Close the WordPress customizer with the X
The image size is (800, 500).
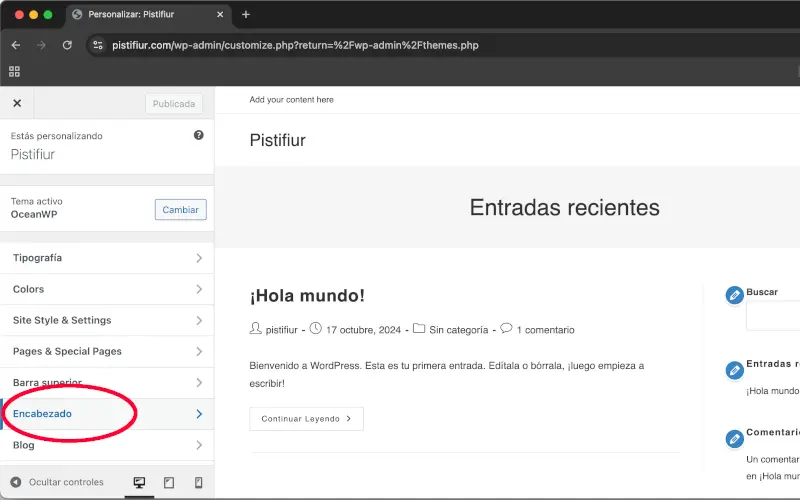pos(17,103)
